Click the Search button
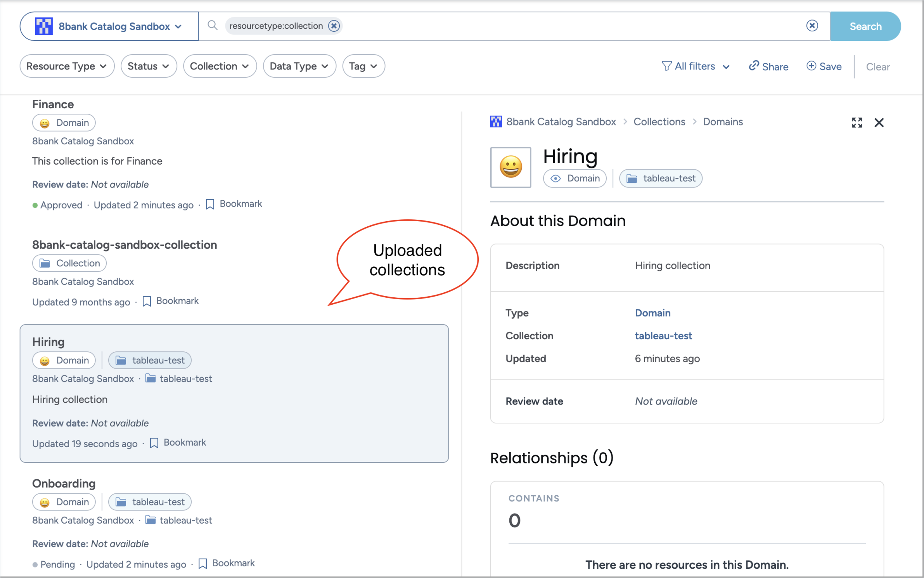Image resolution: width=924 pixels, height=578 pixels. [865, 26]
